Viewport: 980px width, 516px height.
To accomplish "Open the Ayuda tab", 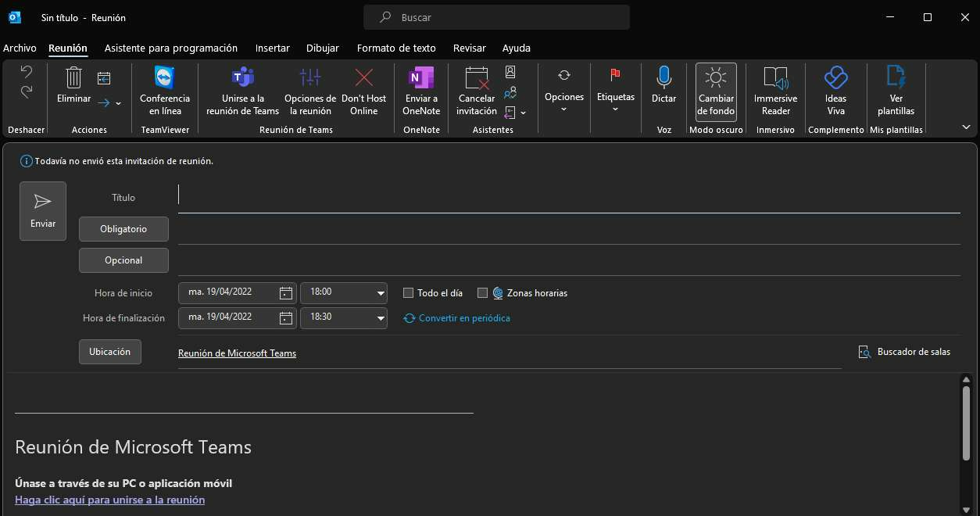I will [517, 48].
